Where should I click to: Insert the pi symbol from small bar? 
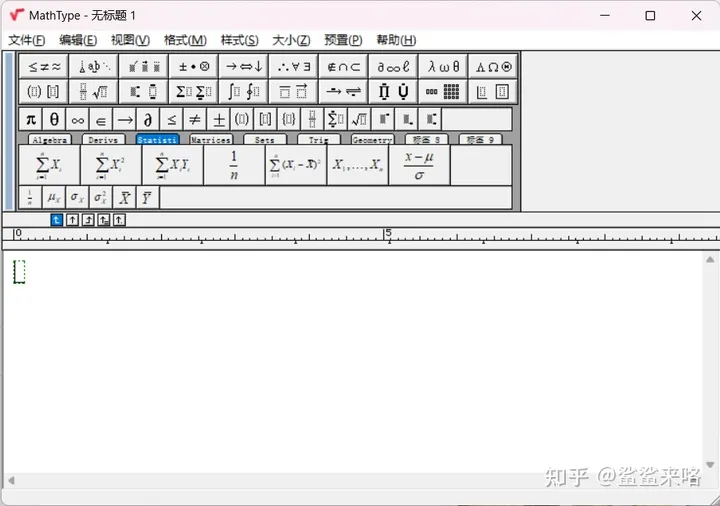click(31, 120)
